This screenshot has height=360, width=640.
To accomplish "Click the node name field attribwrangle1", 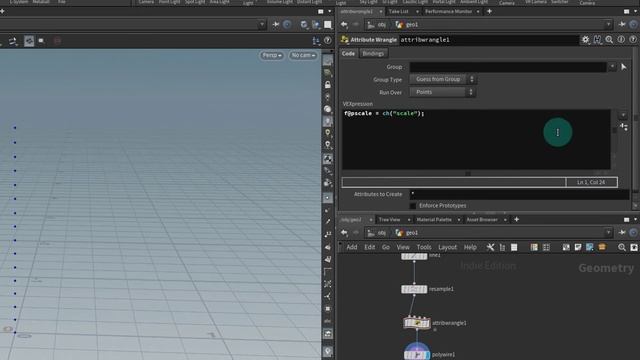I will 489,40.
